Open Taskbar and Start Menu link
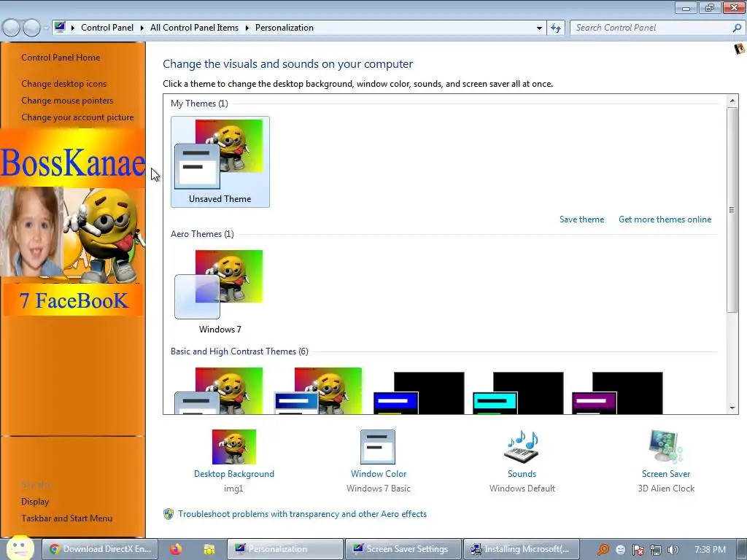The height and width of the screenshot is (560, 747). click(x=66, y=518)
